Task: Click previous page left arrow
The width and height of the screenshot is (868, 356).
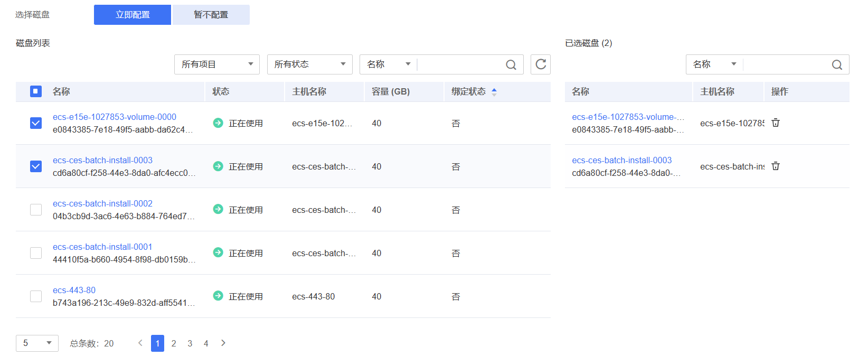Action: 140,343
